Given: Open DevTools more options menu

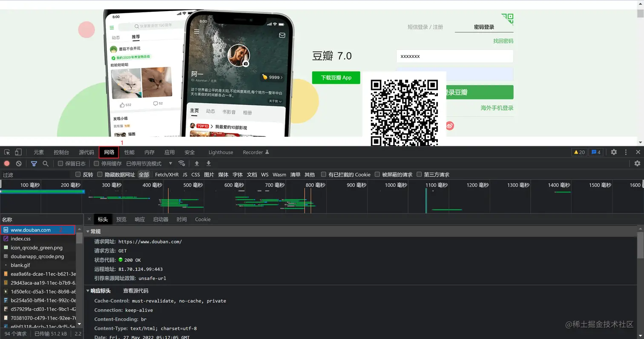Looking at the screenshot, I should (626, 152).
